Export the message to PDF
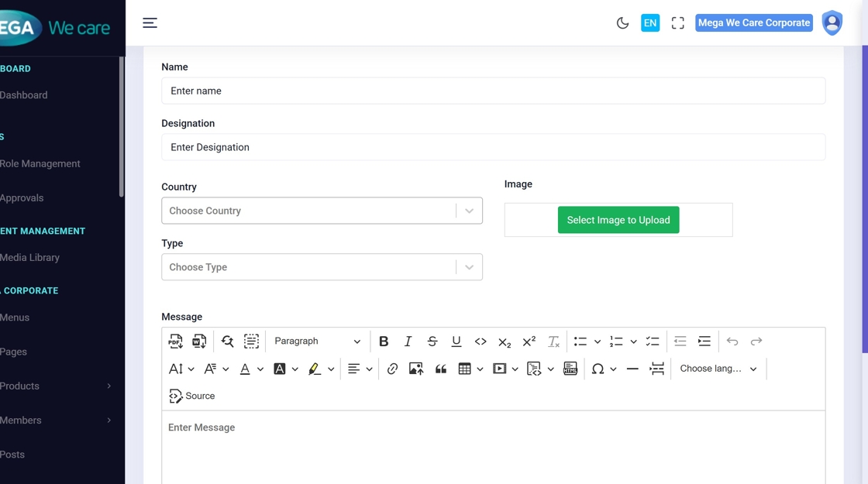The height and width of the screenshot is (484, 868). 176,342
